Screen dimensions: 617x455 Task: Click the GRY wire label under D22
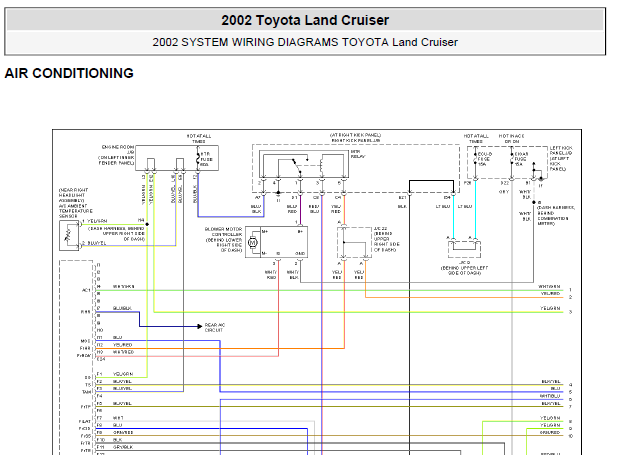[504, 192]
